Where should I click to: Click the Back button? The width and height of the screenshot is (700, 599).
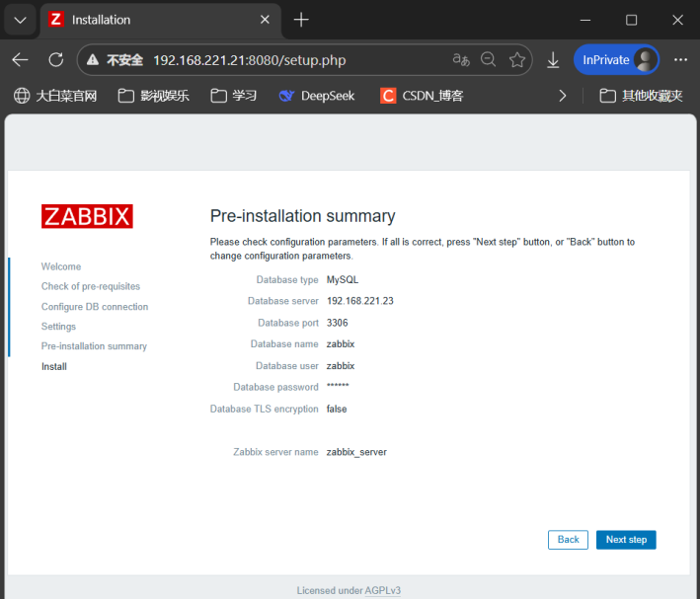[x=568, y=540]
